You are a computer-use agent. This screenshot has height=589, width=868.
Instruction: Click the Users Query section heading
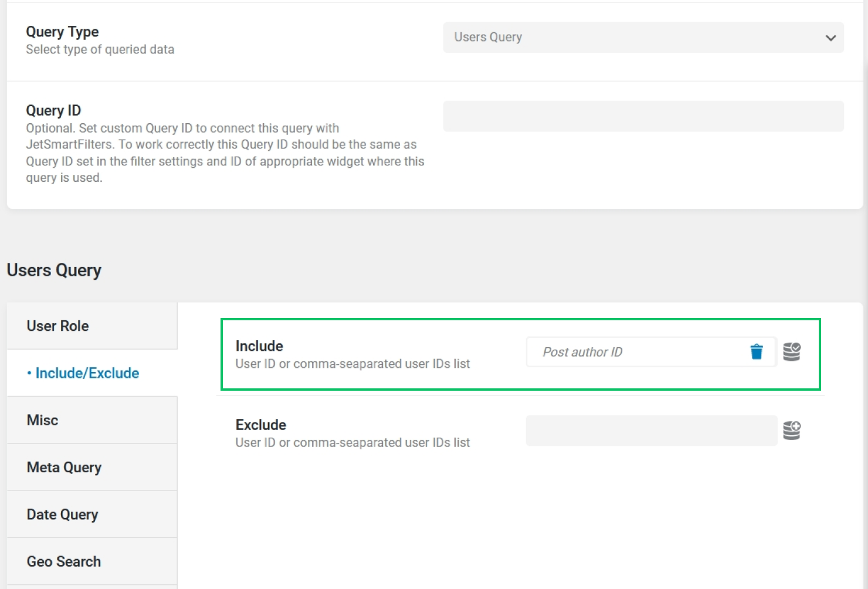pos(54,270)
